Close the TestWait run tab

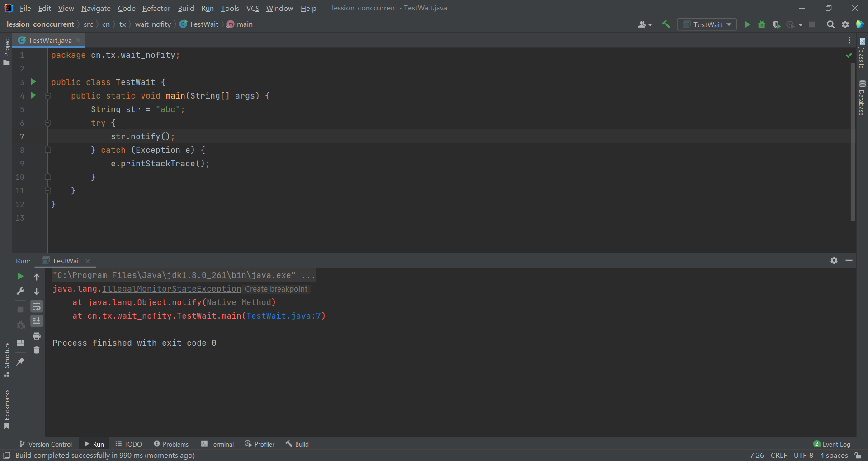coord(88,261)
